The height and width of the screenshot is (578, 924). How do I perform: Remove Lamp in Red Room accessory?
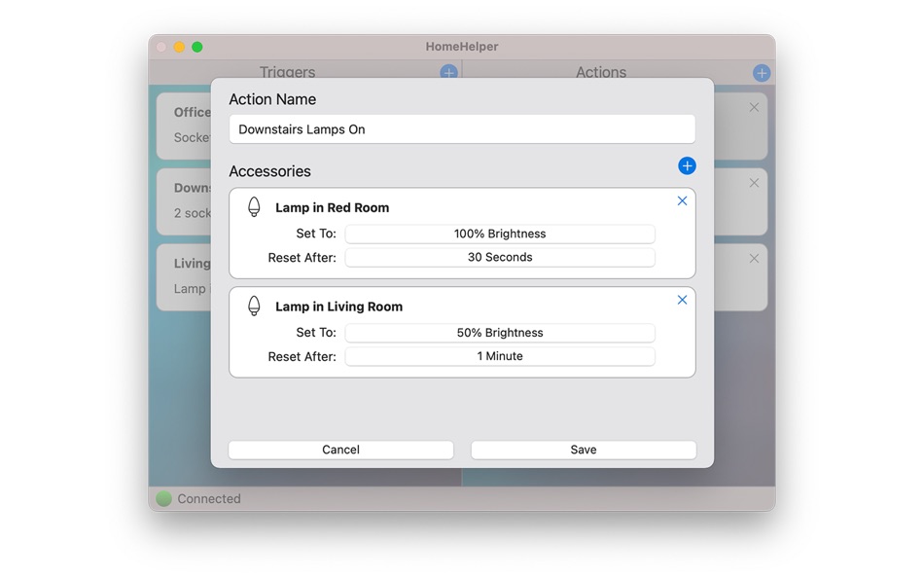click(682, 201)
